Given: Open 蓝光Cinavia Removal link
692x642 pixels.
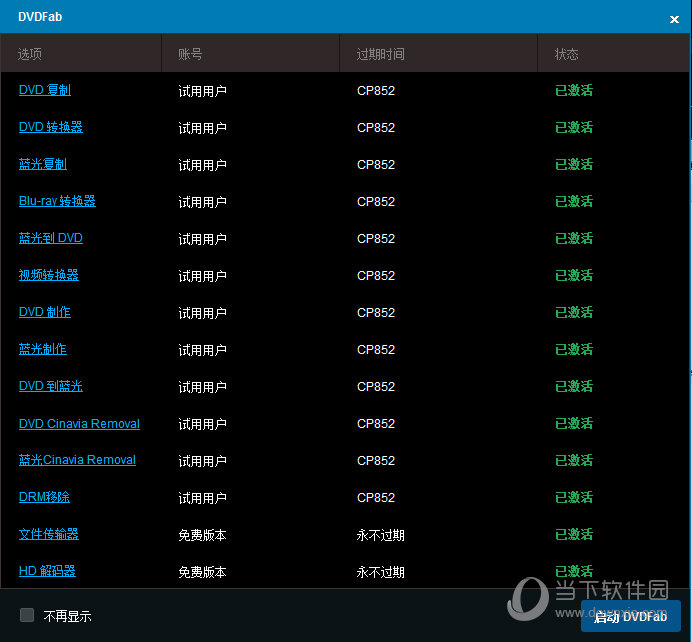Looking at the screenshot, I should 77,460.
